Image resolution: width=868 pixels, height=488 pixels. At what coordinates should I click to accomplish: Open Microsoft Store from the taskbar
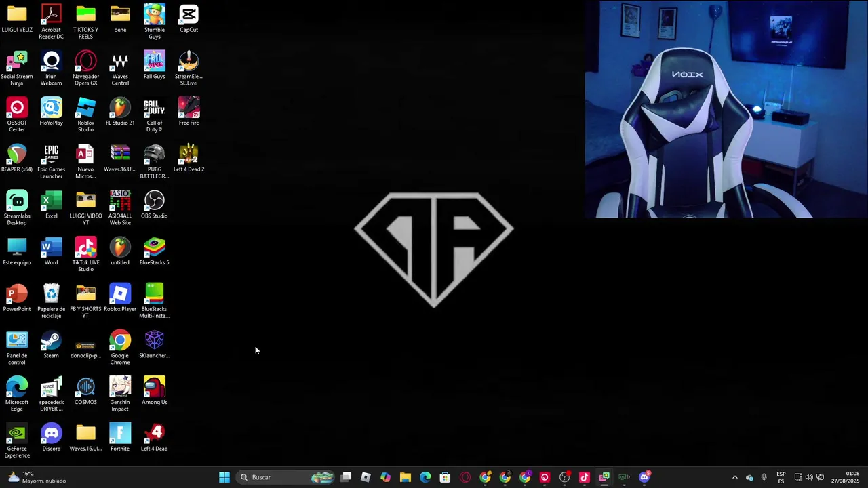(445, 477)
